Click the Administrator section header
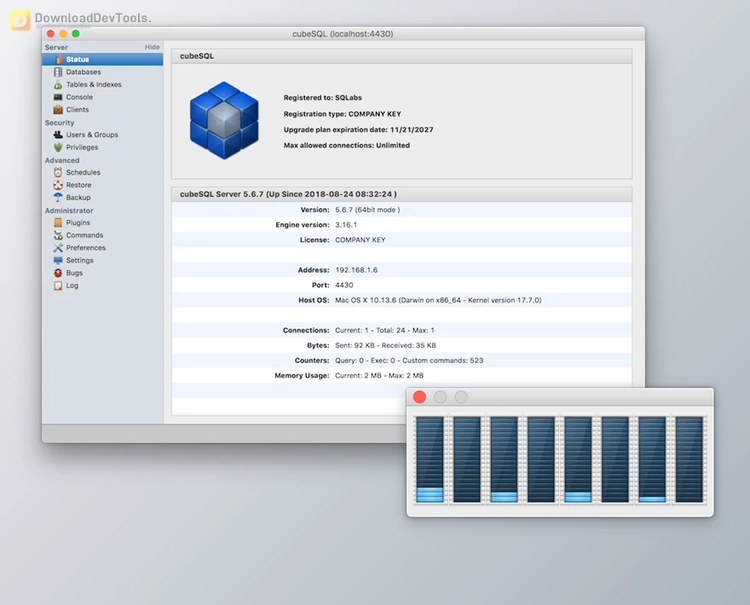Image resolution: width=750 pixels, height=605 pixels. point(69,210)
